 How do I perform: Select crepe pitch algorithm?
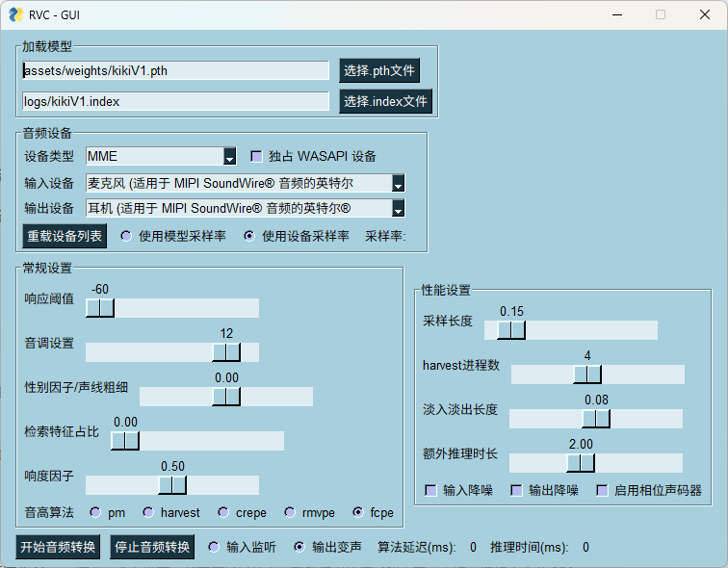(223, 512)
